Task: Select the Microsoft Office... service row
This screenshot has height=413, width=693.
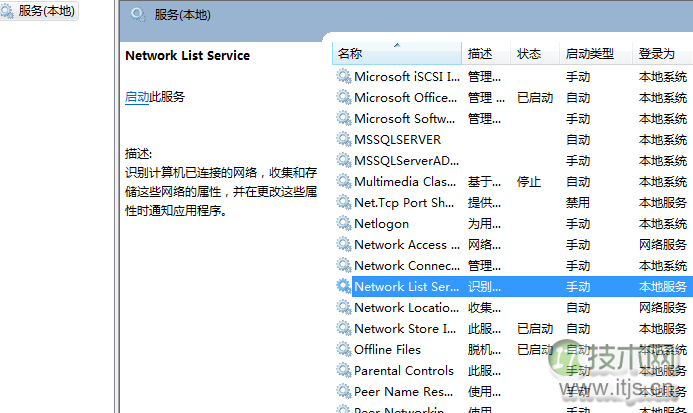Action: coord(513,97)
